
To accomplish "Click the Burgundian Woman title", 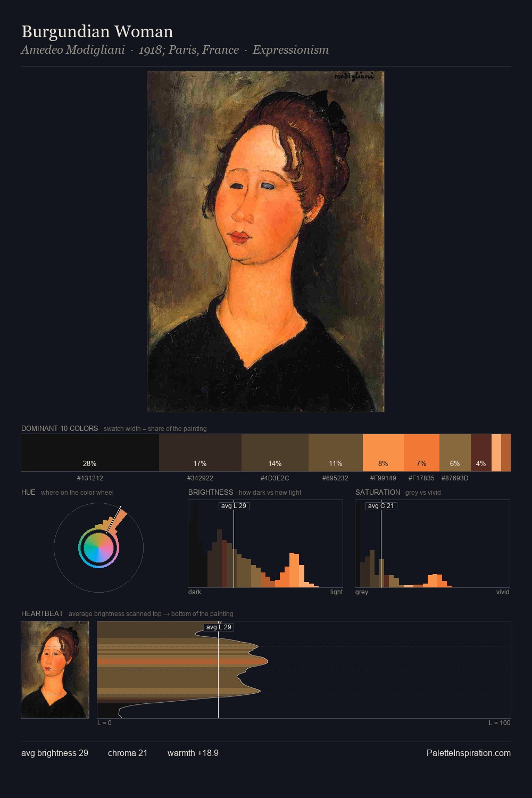I will point(97,31).
